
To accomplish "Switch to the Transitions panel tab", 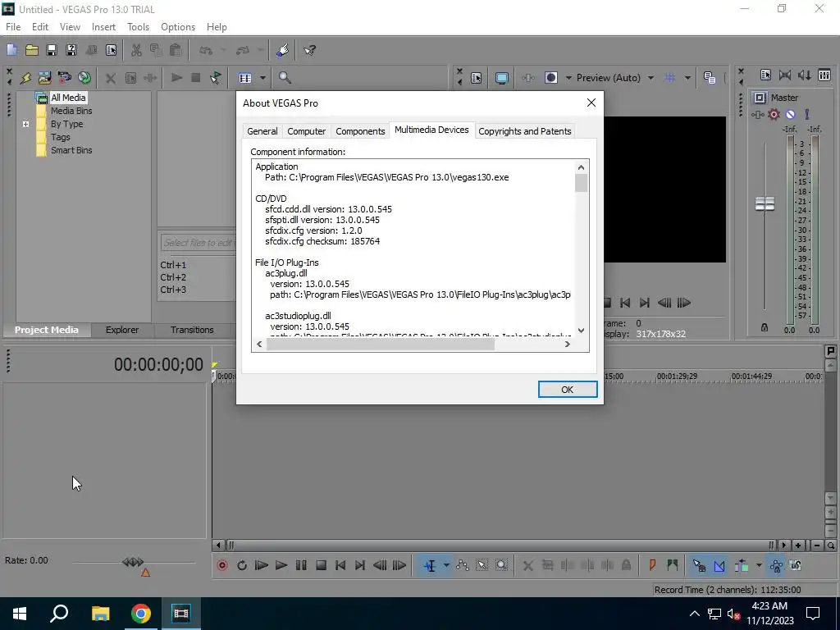I will click(x=192, y=330).
